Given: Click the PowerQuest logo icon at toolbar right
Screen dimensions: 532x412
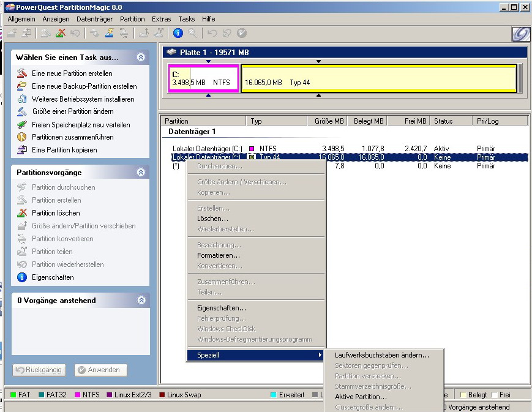Looking at the screenshot, I should point(520,34).
